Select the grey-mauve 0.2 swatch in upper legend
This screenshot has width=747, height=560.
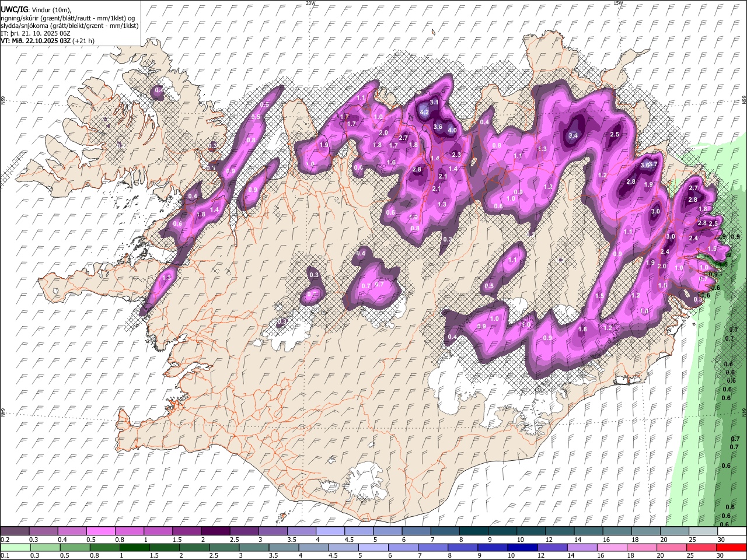click(15, 531)
